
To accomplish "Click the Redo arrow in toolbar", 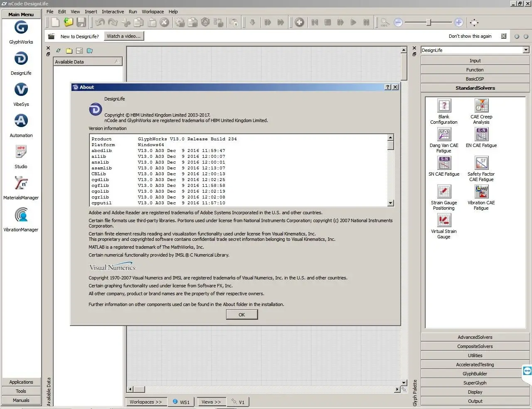I will [x=113, y=22].
